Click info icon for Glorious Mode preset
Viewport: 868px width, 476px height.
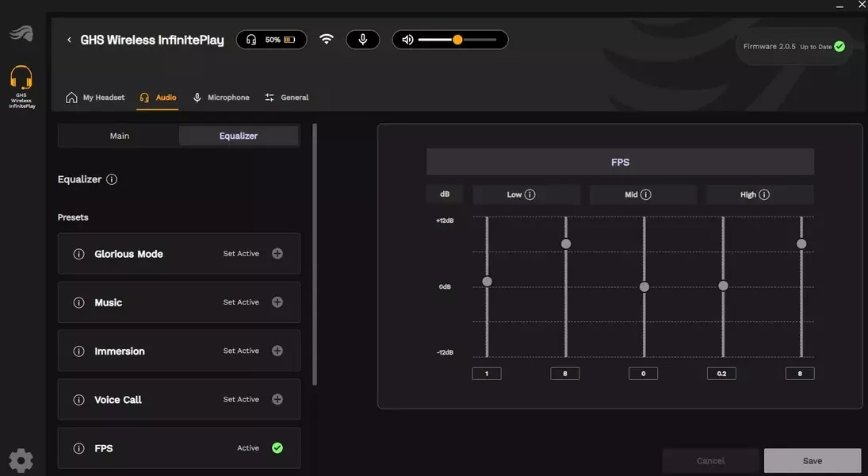pos(79,254)
